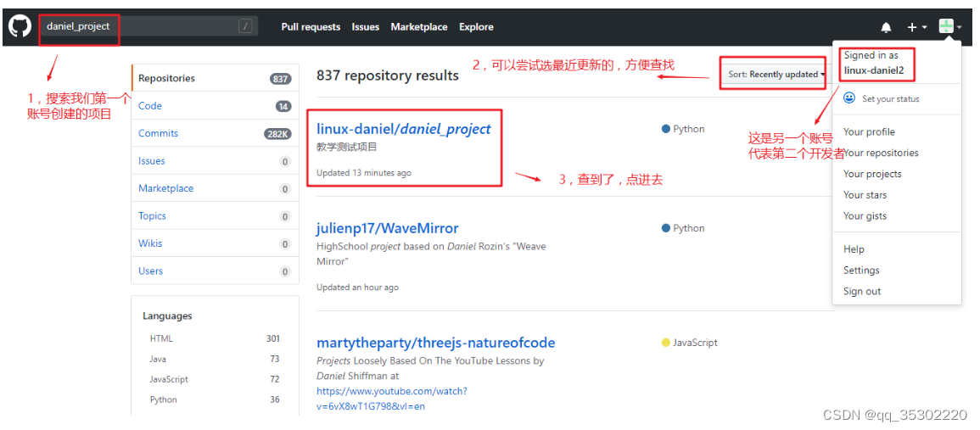Open martytheparty/threejs-natureofcode repository

[x=435, y=343]
